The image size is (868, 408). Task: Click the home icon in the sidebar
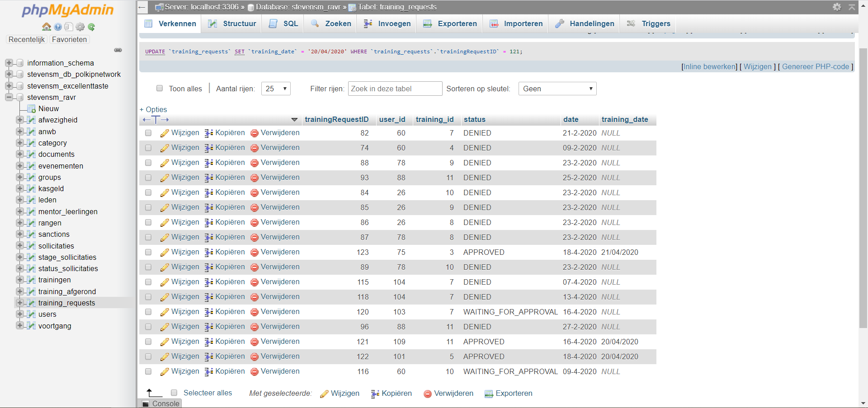point(46,27)
